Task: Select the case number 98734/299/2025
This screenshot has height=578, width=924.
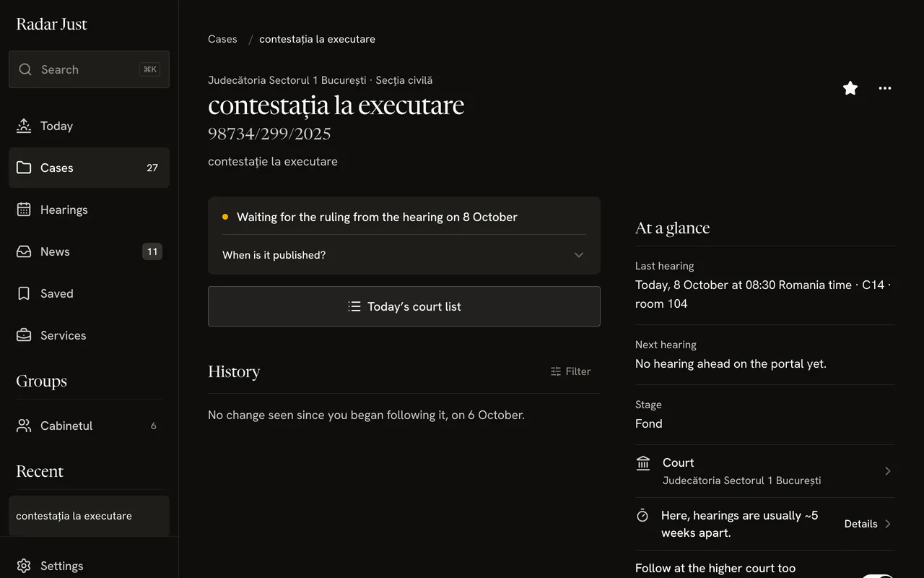Action: [269, 134]
